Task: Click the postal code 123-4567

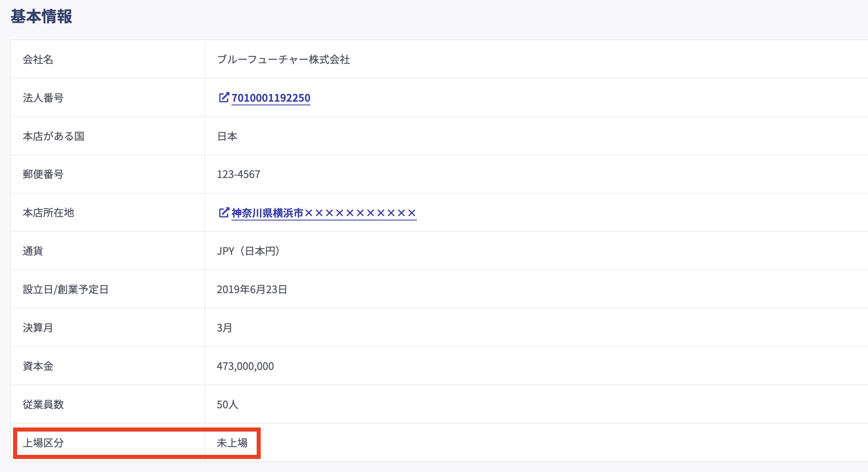Action: 238,175
